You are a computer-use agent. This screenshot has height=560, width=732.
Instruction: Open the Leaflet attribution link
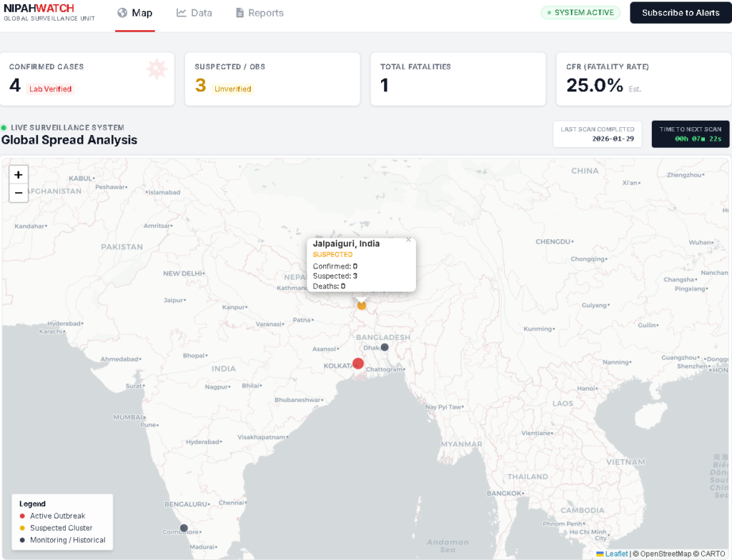[x=616, y=554]
